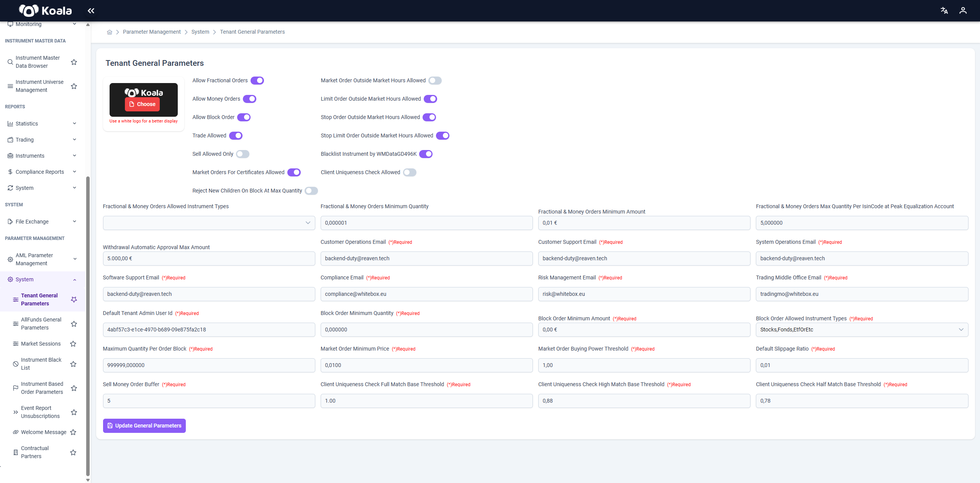Star Instrument Universe Management item

[x=74, y=86]
